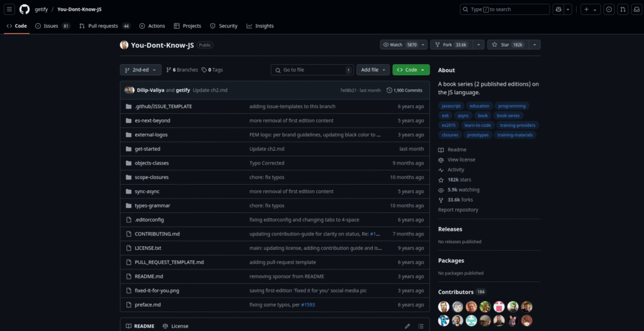Switch to the Pull requests tab
The width and height of the screenshot is (644, 331).
104,26
